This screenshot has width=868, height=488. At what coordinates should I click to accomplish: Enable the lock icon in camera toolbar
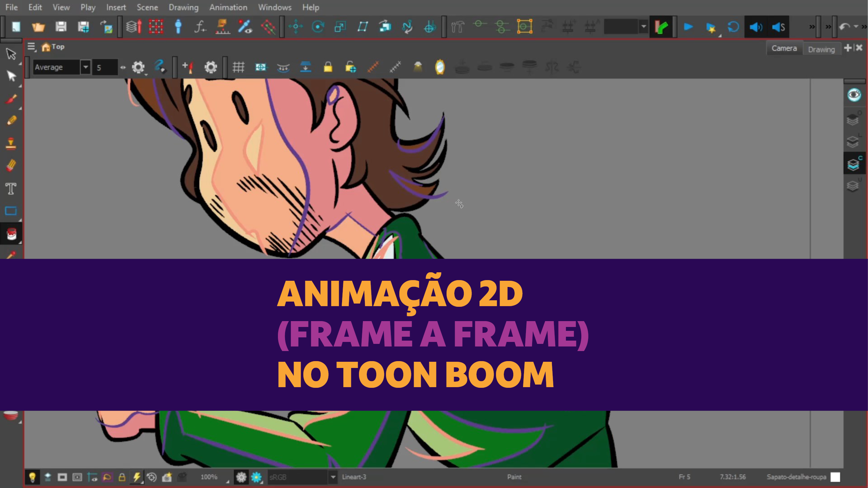[x=328, y=67]
